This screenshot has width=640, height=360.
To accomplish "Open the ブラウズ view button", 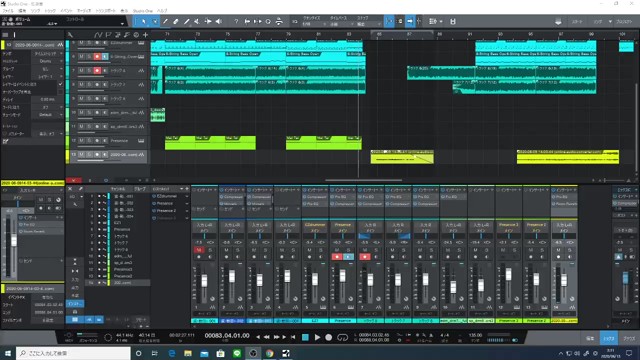I will click(629, 338).
